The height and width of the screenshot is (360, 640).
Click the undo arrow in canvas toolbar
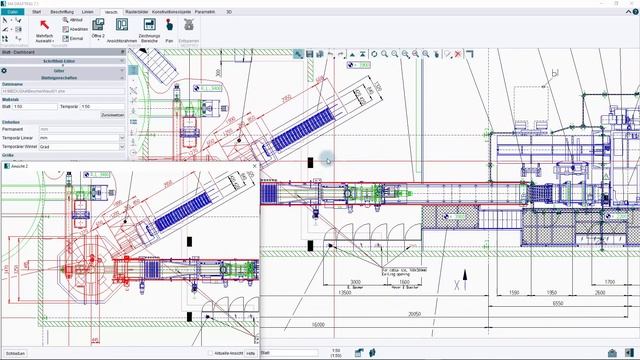(330, 54)
